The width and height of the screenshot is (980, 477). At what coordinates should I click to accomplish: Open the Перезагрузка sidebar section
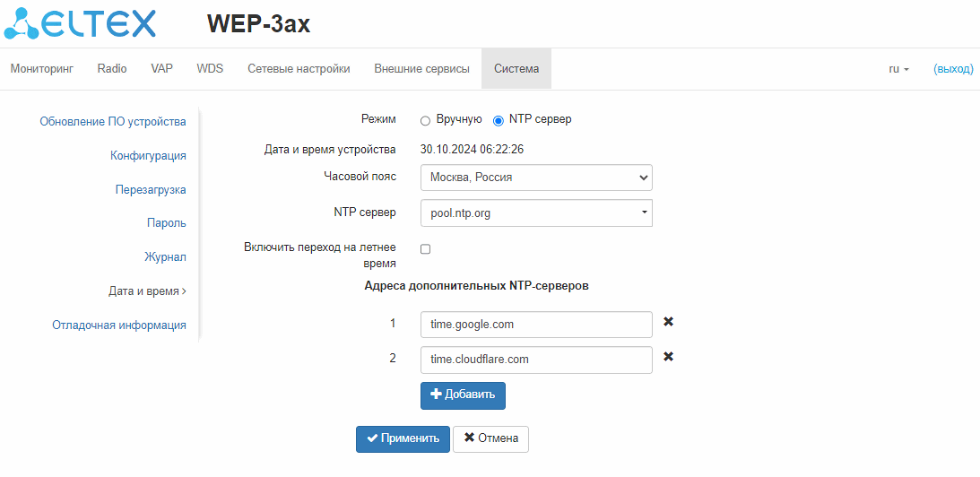151,190
